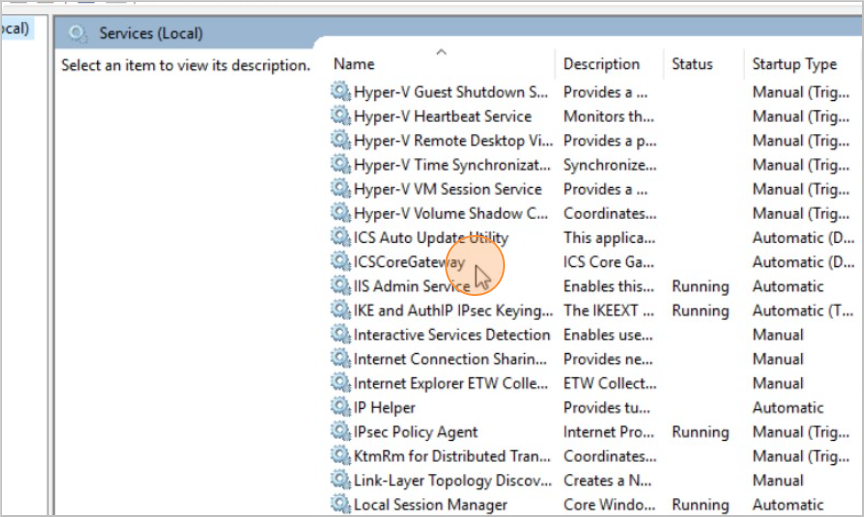Click Running status of Local Session Manager

700,504
